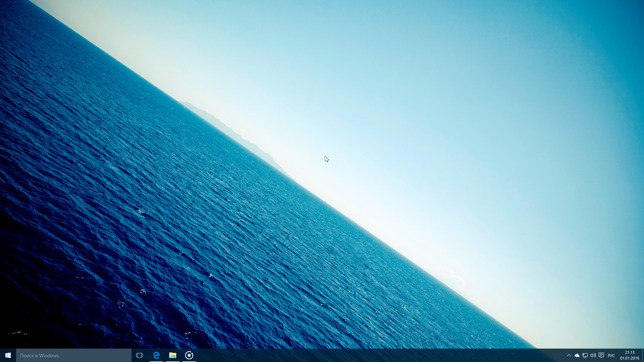This screenshot has height=362, width=644.
Task: Open the volume speaker control
Action: [593, 355]
